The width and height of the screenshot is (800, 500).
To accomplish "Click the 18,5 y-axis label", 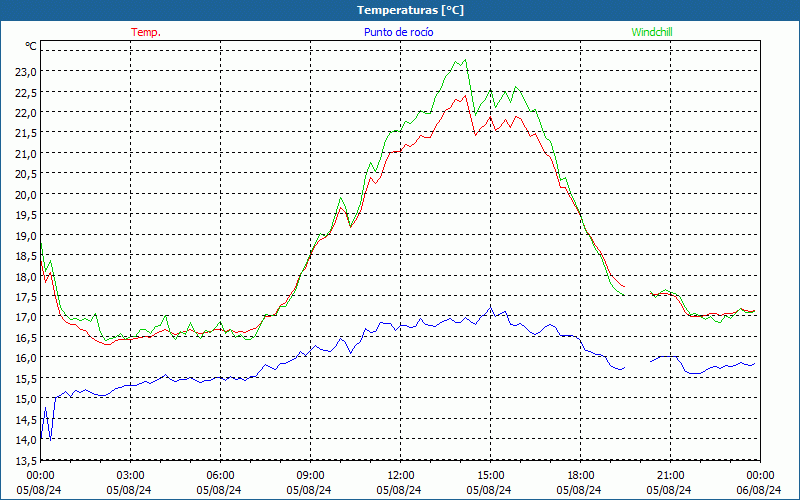I will pos(26,256).
